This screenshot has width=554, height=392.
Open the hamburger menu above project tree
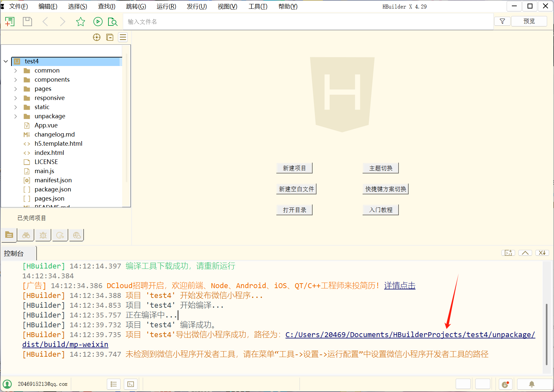point(123,37)
